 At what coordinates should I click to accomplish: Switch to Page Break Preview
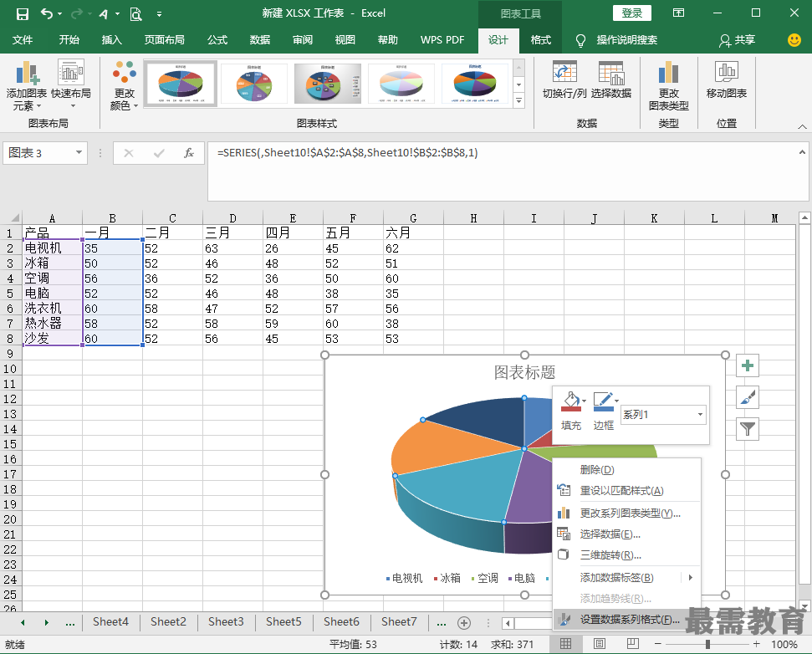click(633, 644)
